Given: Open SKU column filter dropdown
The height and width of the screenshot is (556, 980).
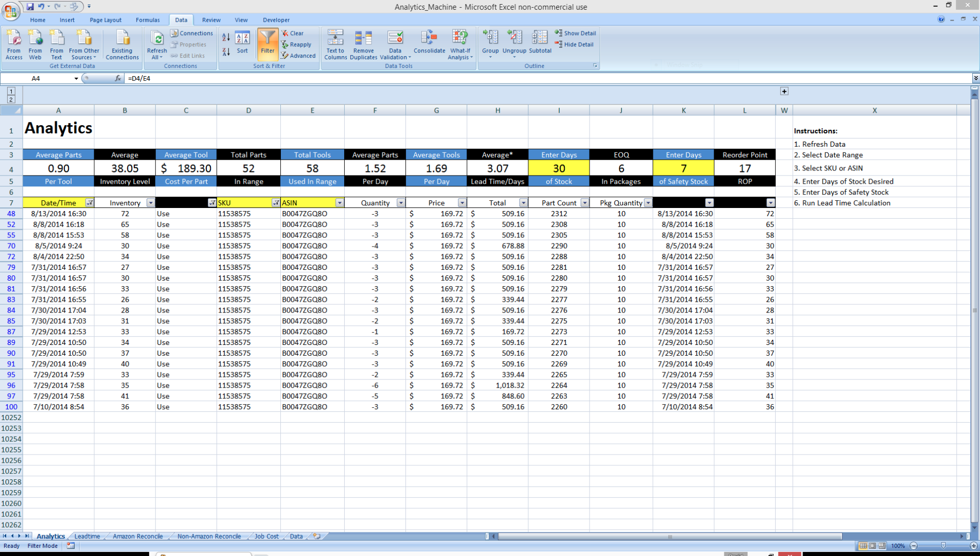Looking at the screenshot, I should (x=276, y=203).
